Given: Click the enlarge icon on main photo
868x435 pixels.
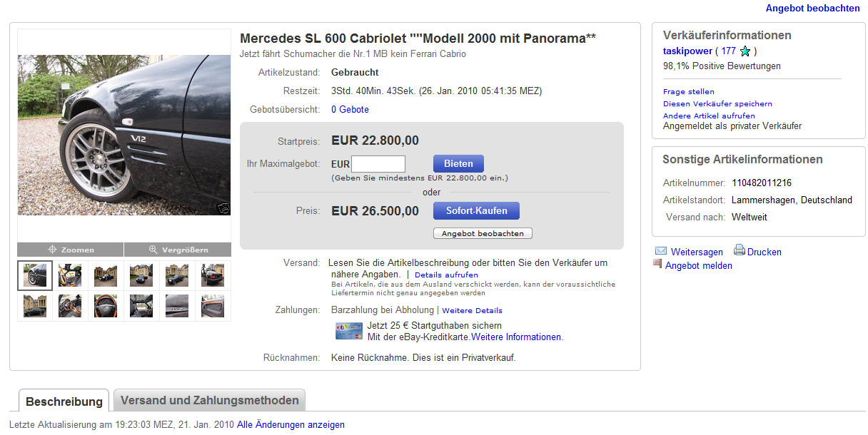Looking at the screenshot, I should pos(223,208).
